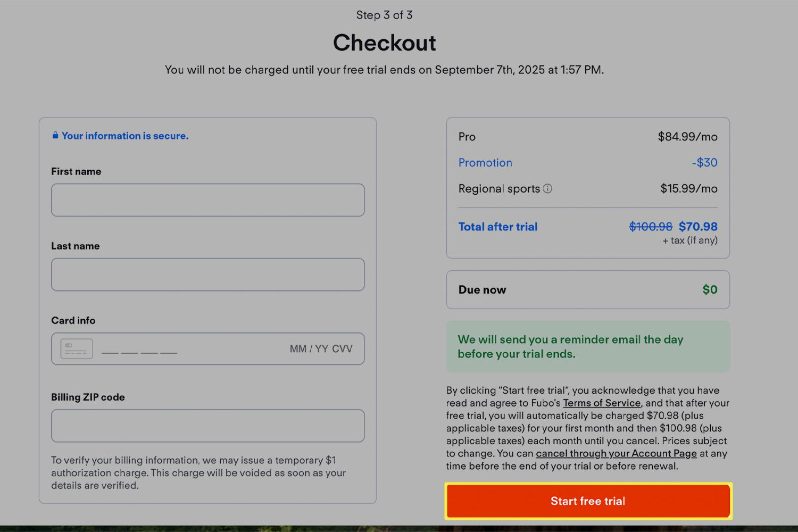Screen dimensions: 798x532
Task: Click the Due now $0 box
Action: click(x=588, y=289)
